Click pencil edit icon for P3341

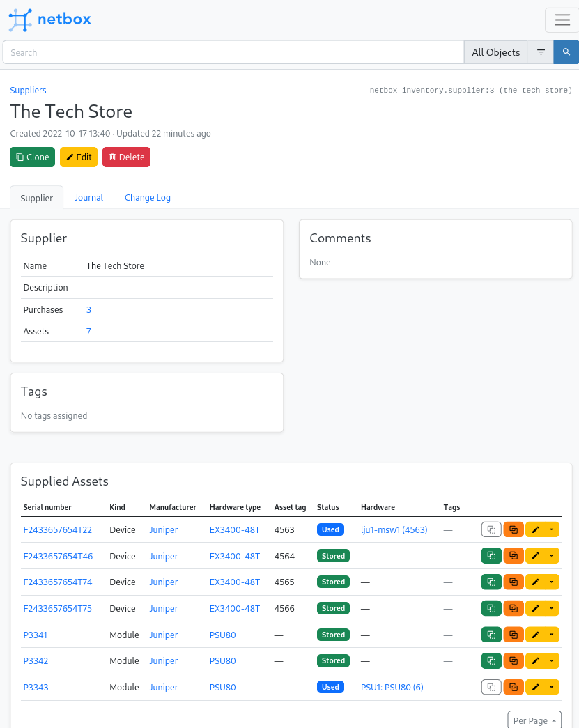(x=535, y=635)
